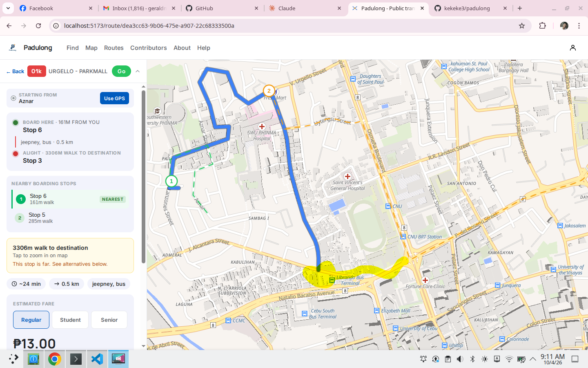Select nearby stop Stop 5 row
Image resolution: width=588 pixels, height=368 pixels.
pos(70,218)
